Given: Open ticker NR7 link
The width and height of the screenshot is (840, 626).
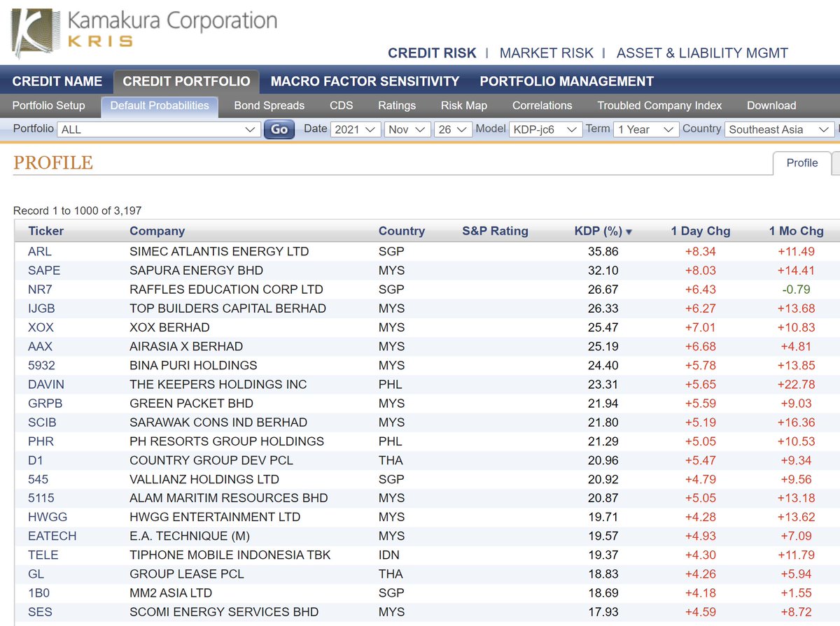Looking at the screenshot, I should (40, 289).
